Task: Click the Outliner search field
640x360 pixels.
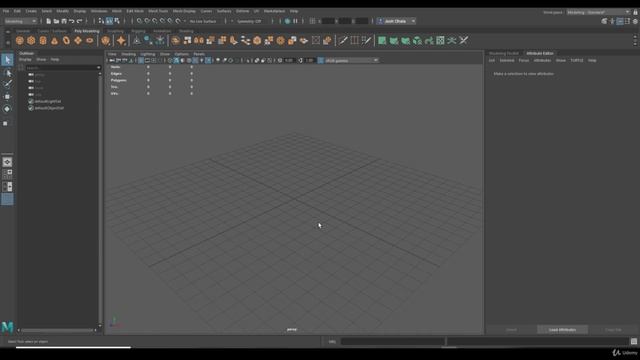Action: 61,68
